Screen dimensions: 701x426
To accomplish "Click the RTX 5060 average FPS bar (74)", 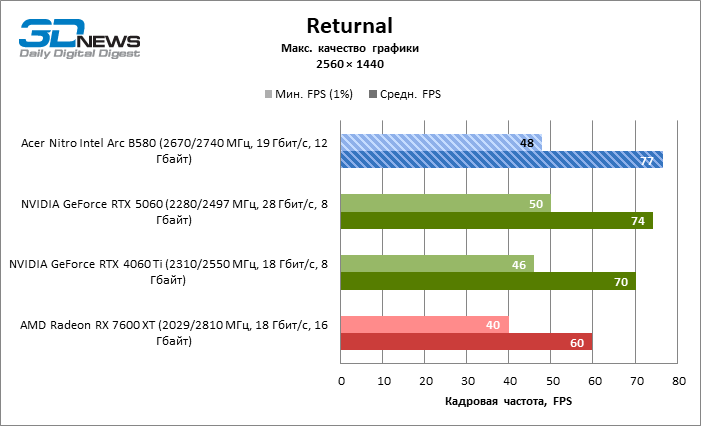I will [x=496, y=221].
